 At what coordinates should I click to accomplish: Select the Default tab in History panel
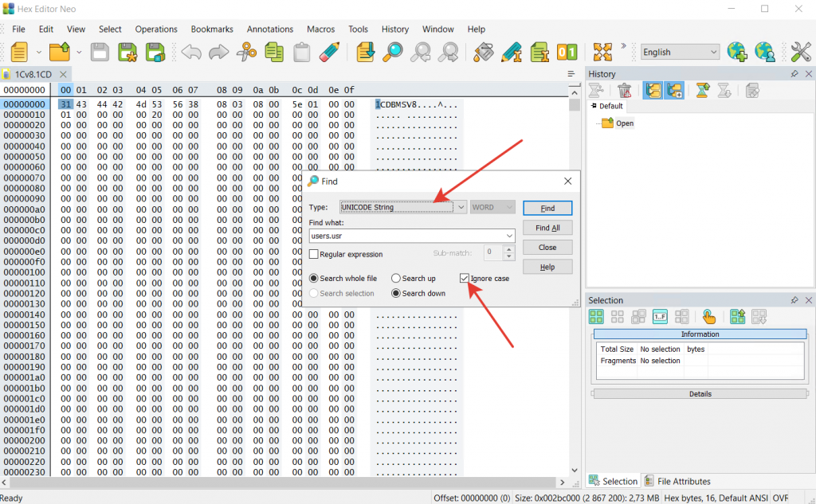607,106
